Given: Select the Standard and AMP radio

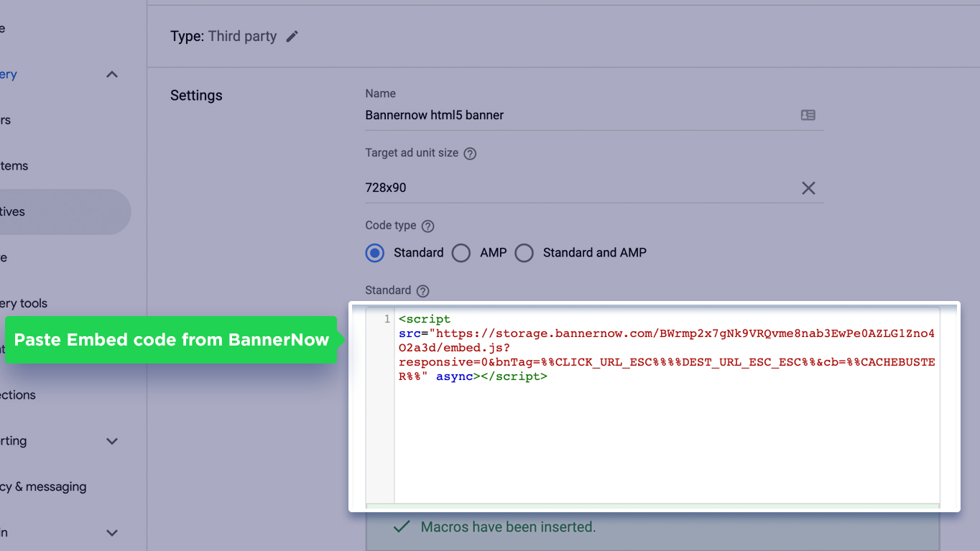Looking at the screenshot, I should tap(524, 253).
